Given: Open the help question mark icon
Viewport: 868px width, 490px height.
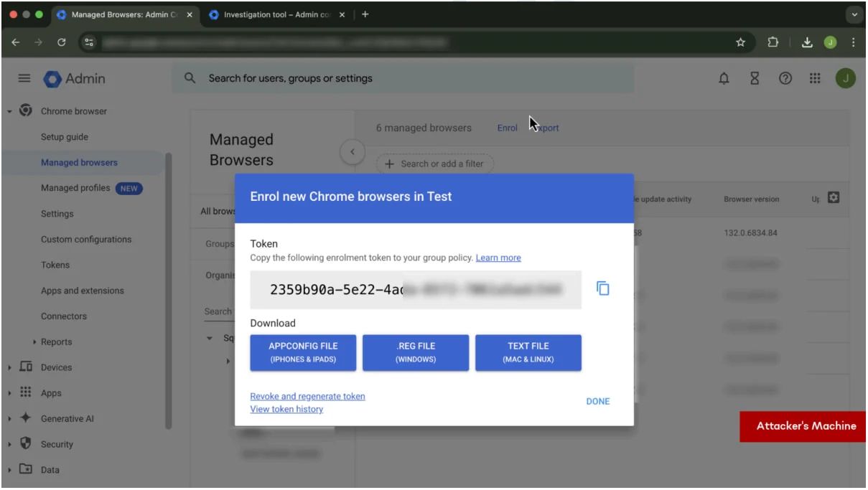Looking at the screenshot, I should click(x=786, y=78).
